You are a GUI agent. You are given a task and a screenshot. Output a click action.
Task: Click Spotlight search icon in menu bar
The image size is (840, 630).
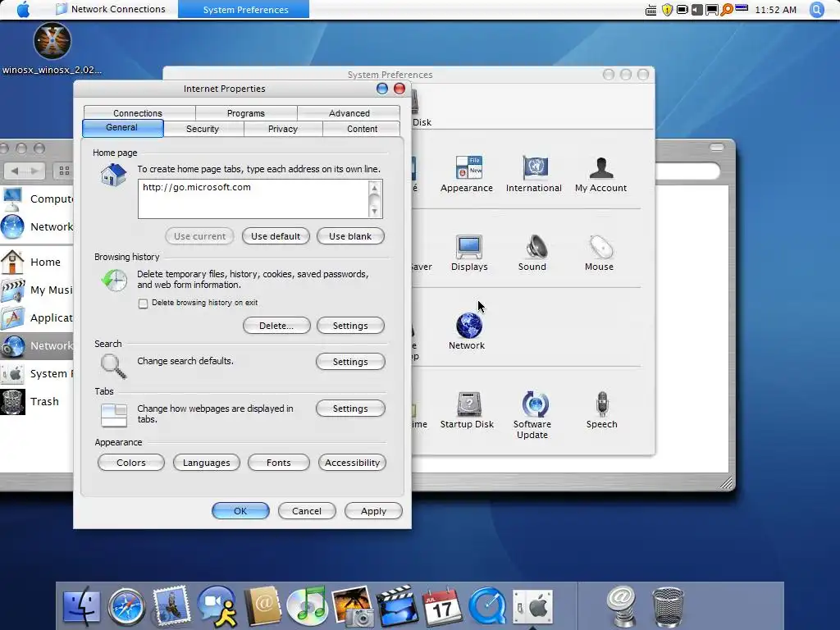817,10
